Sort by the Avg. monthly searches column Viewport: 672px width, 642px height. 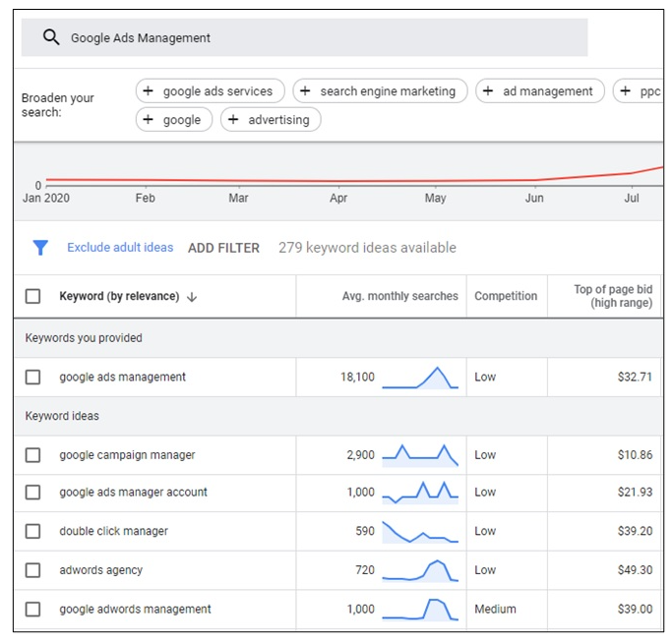click(x=399, y=296)
